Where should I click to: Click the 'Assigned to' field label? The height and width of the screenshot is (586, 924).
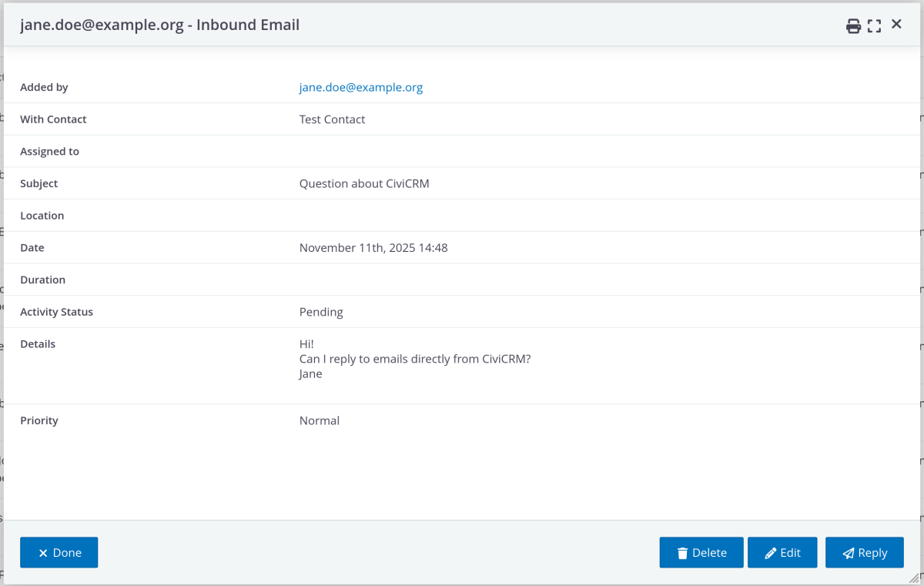49,152
